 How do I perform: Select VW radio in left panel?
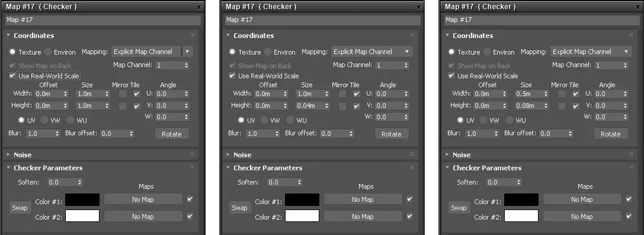pyautogui.click(x=44, y=120)
